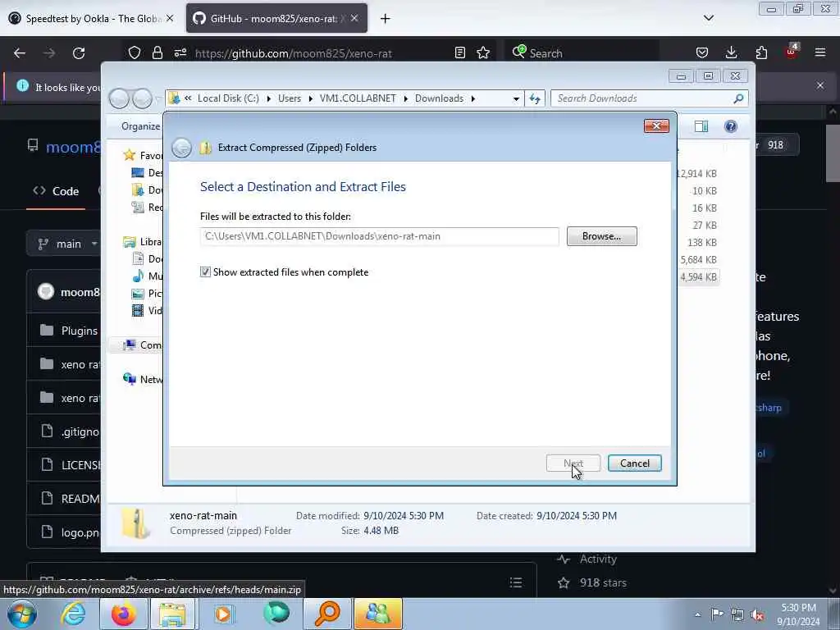Bookmark this page with the star
This screenshot has width=840, height=630.
[483, 53]
